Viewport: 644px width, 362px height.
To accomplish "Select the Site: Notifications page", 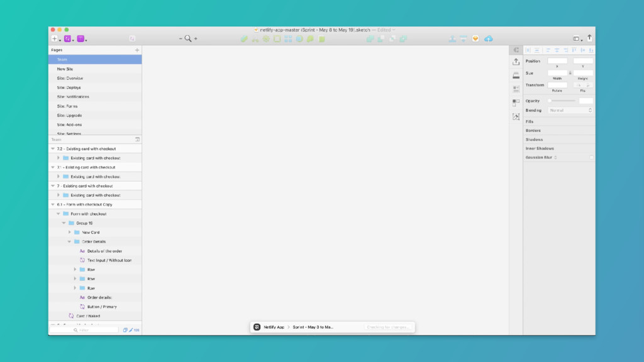I will (95, 97).
